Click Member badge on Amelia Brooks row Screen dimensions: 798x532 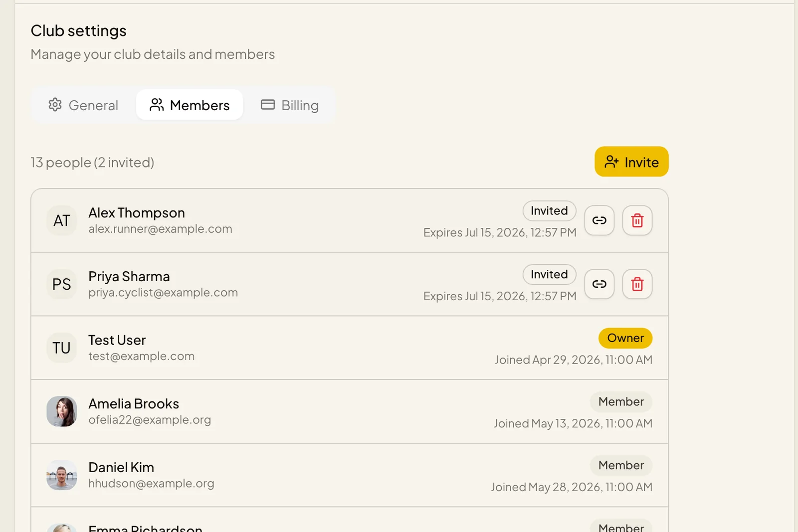(621, 402)
